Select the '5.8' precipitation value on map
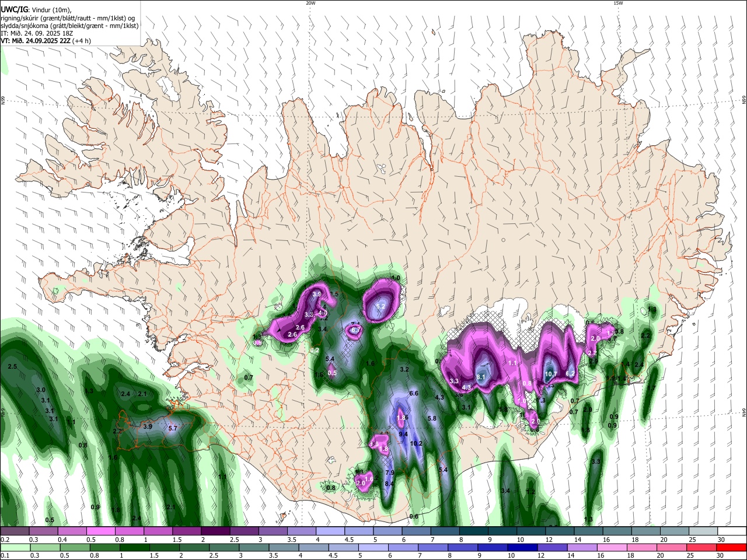The image size is (747, 560). click(432, 419)
